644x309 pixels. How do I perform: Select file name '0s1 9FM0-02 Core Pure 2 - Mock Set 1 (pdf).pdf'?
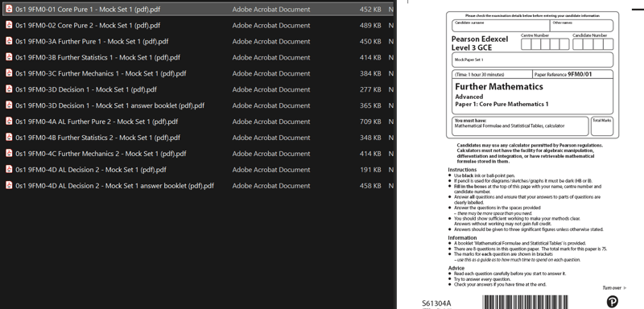point(88,26)
